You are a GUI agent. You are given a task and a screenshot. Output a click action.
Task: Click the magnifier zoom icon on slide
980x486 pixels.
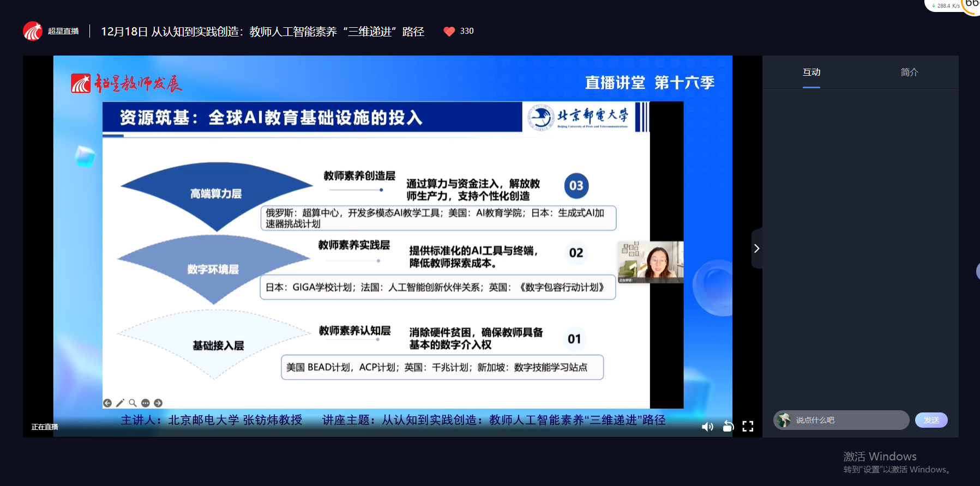click(x=133, y=403)
